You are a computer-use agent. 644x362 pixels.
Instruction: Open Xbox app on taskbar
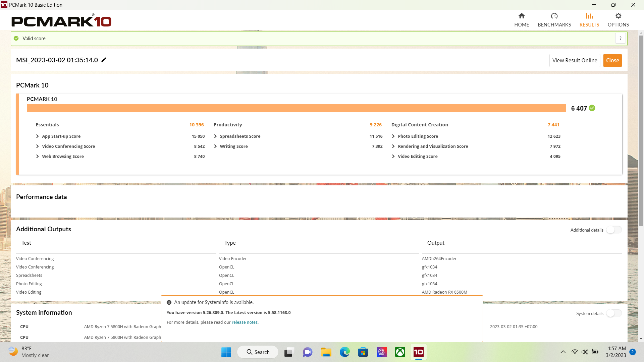400,352
